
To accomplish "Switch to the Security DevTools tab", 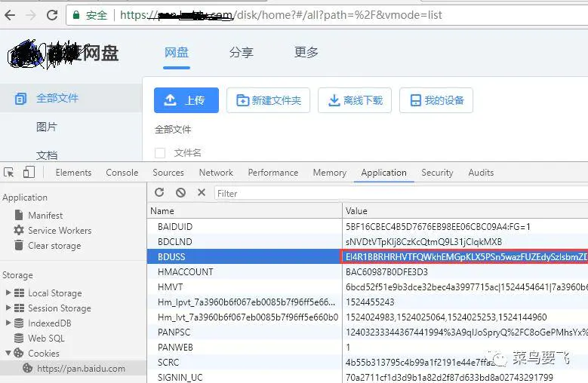I will [437, 173].
